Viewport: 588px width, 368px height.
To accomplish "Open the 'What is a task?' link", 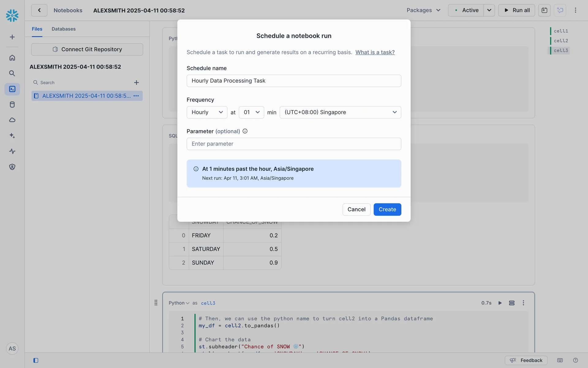I will click(375, 52).
